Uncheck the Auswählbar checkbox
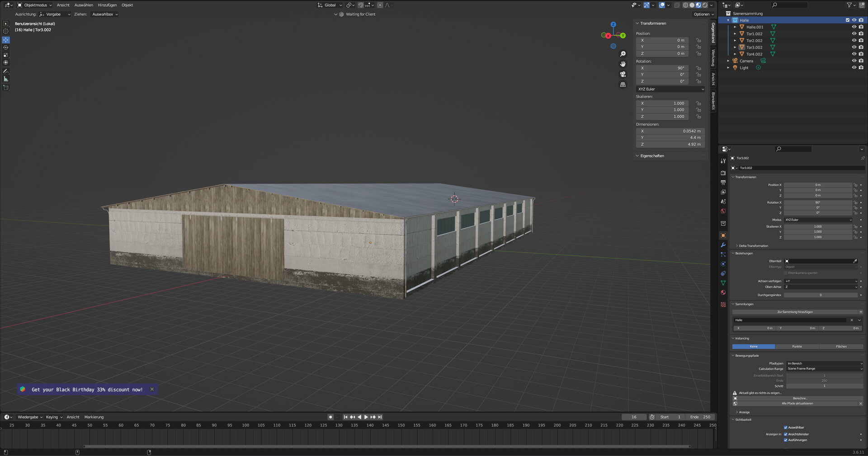 click(786, 428)
